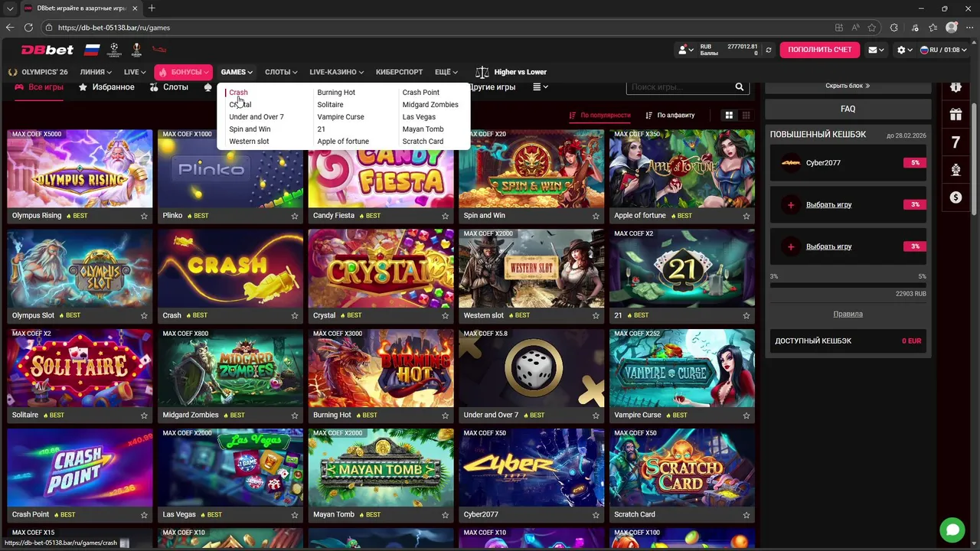Click the browser address bar
980x551 pixels.
pos(436,28)
